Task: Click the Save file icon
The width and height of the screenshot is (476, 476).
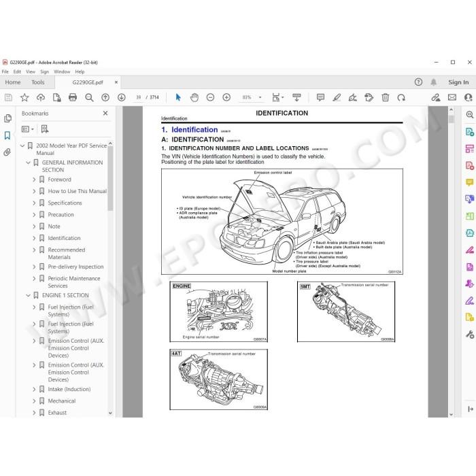Action: (x=8, y=97)
